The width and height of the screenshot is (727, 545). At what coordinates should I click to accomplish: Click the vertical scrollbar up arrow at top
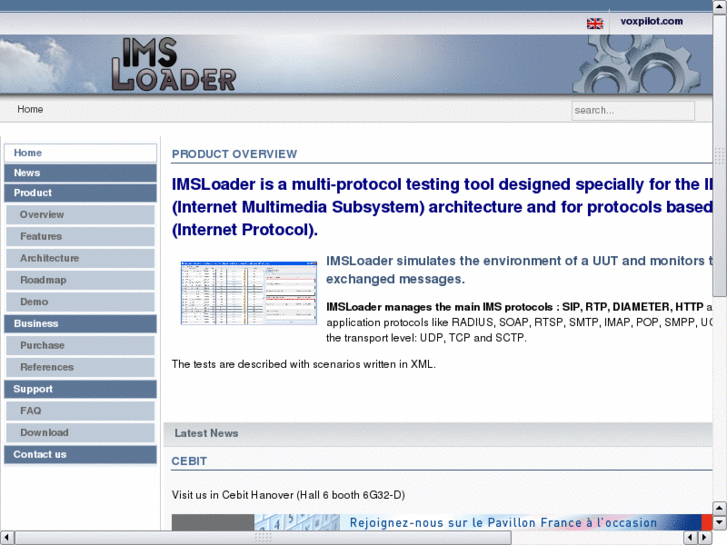720,7
